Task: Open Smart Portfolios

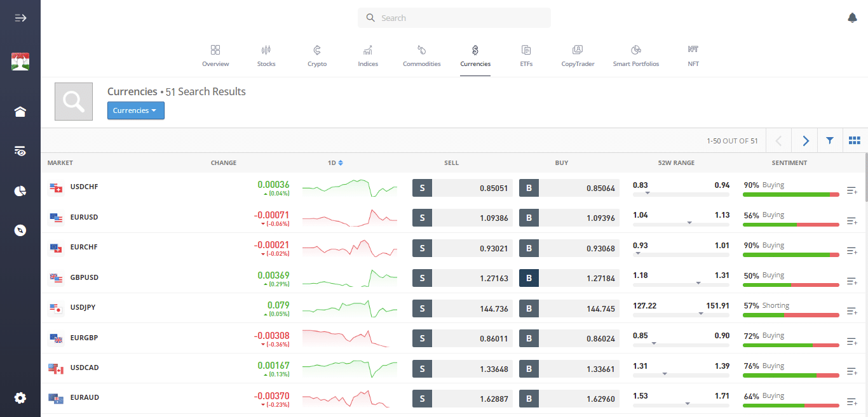Action: 635,55
